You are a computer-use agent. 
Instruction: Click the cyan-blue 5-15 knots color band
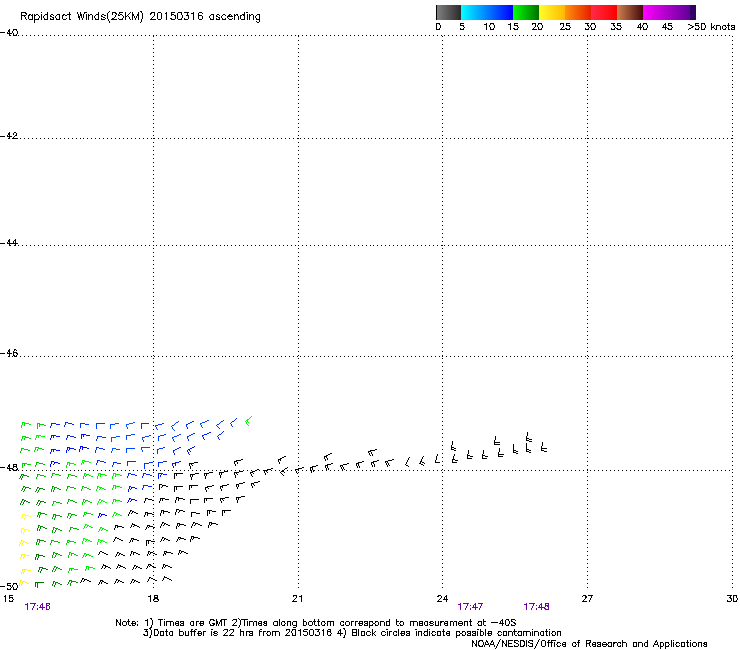coord(487,12)
